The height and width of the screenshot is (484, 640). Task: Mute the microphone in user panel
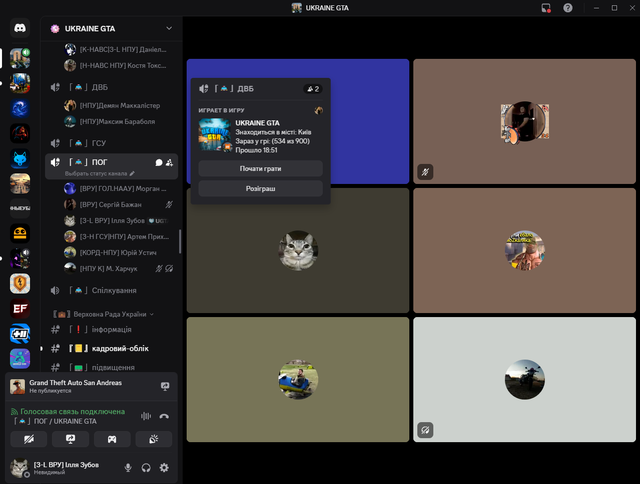point(128,468)
